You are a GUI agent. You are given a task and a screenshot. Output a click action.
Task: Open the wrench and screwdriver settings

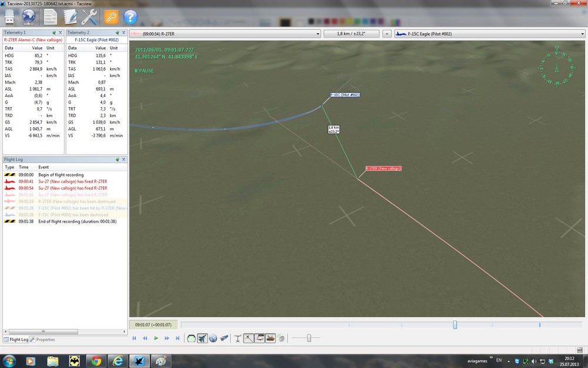click(89, 17)
